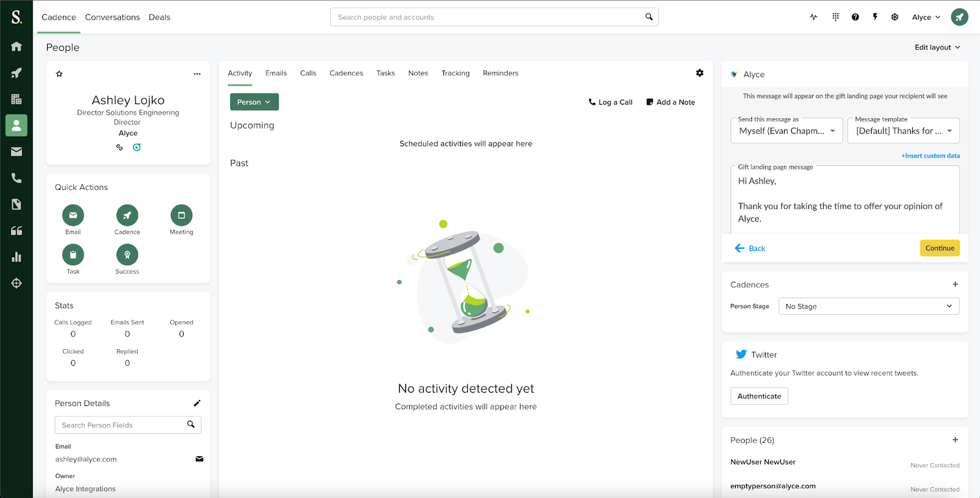Viewport: 980px width, 498px height.
Task: Click the search magnifier in top search bar
Action: (649, 17)
